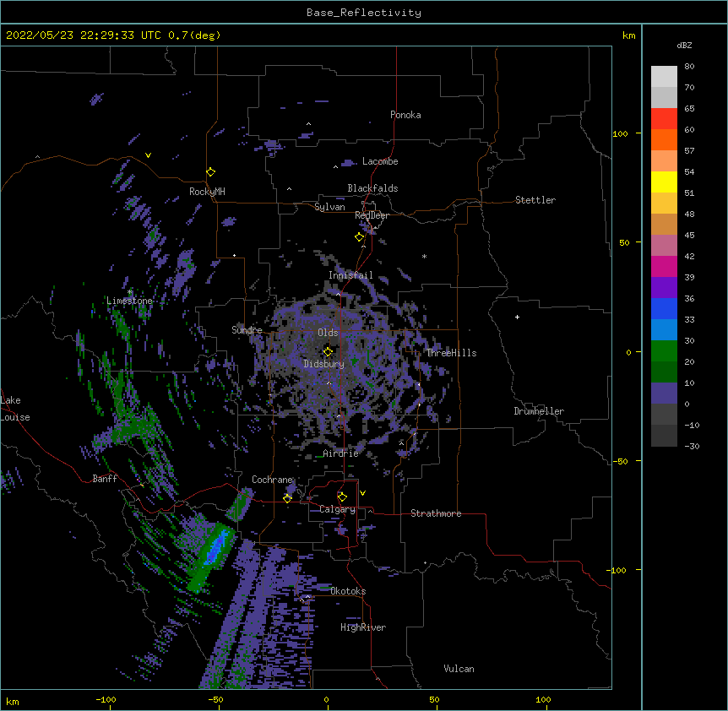The image size is (728, 711).
Task: Click the legend value 80
Action: tap(689, 67)
